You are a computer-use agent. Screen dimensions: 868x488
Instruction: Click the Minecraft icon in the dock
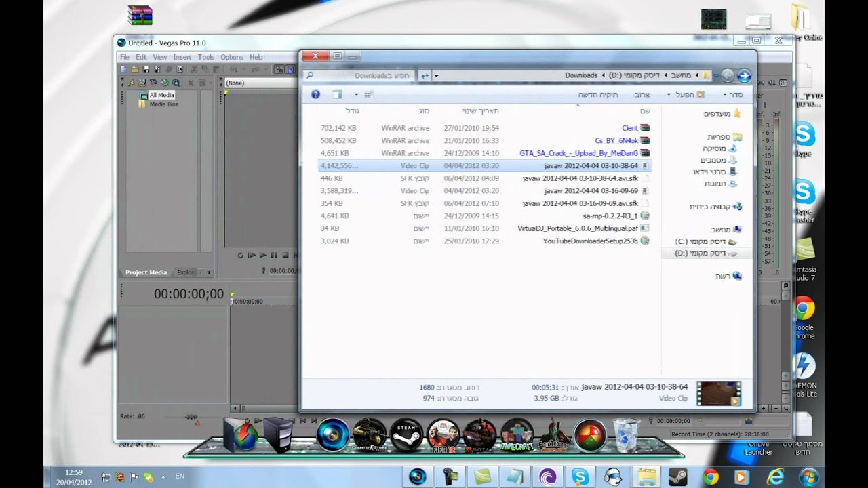coord(517,436)
